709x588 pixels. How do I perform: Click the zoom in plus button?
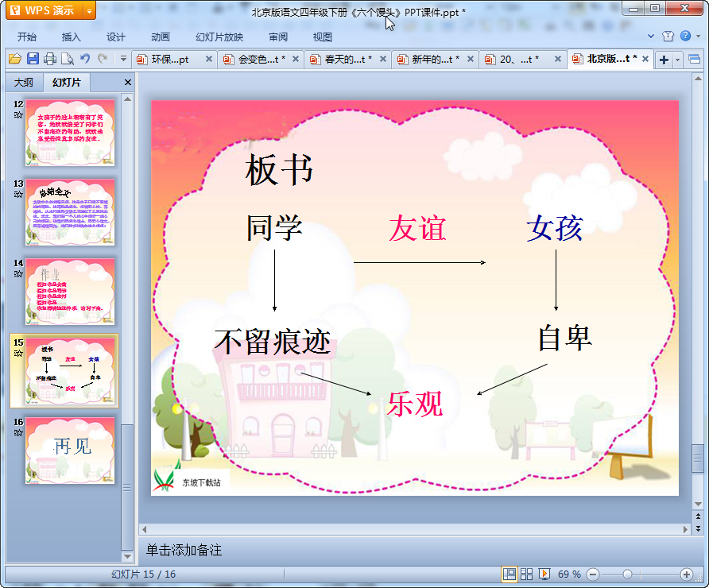[687, 574]
